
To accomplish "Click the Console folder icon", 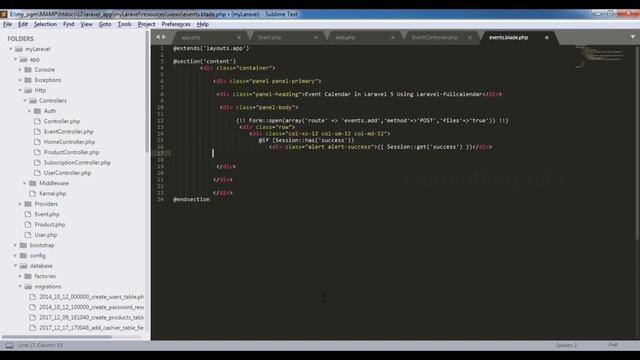I will click(x=28, y=69).
